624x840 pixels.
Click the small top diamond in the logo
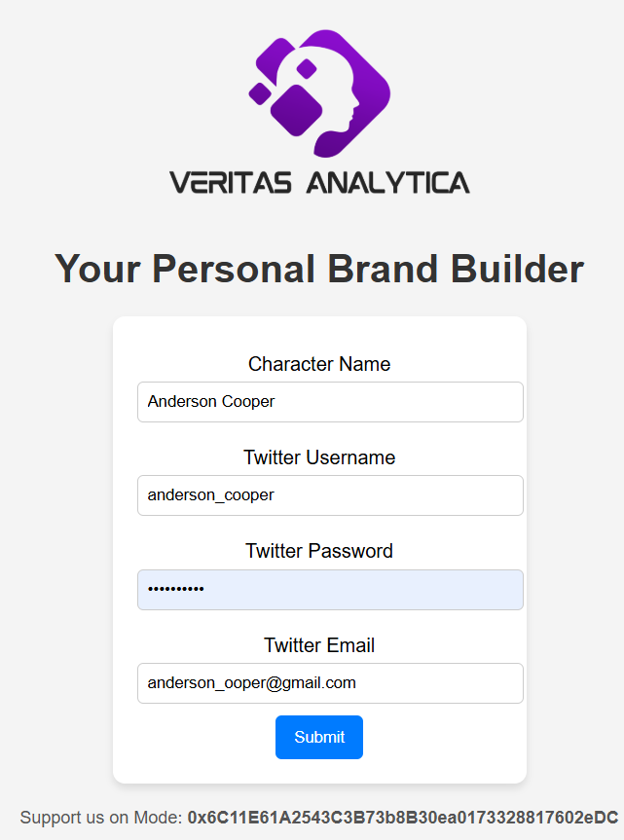306,68
